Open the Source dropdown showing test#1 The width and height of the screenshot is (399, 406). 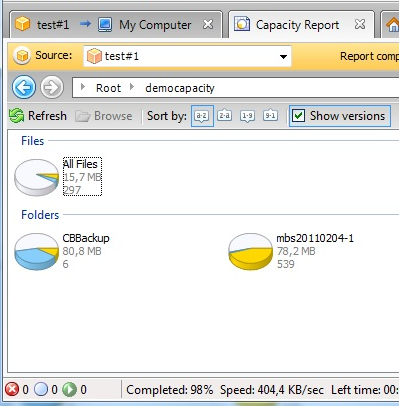pyautogui.click(x=187, y=56)
